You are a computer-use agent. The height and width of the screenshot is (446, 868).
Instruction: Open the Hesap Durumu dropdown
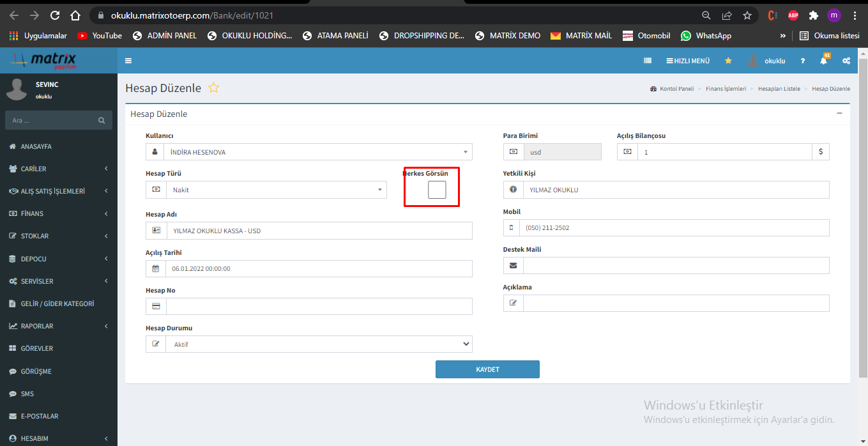318,344
